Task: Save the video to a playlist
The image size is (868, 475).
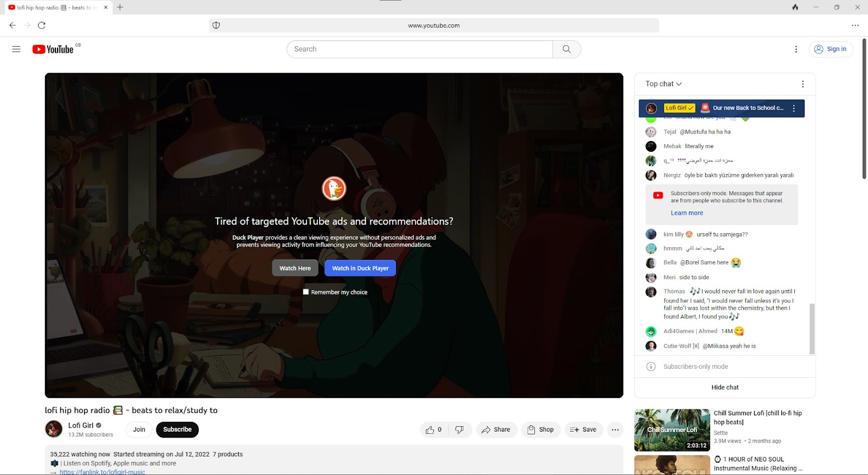Action: click(x=584, y=429)
